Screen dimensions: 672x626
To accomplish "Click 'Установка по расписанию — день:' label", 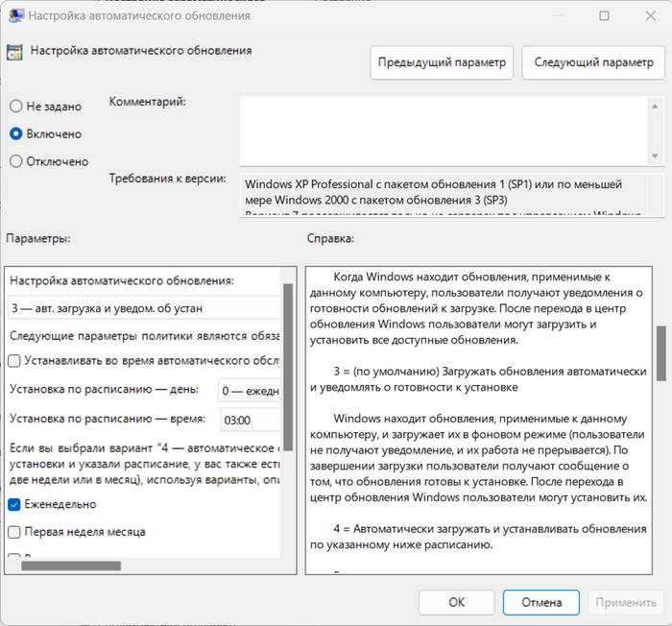I will 104,389.
